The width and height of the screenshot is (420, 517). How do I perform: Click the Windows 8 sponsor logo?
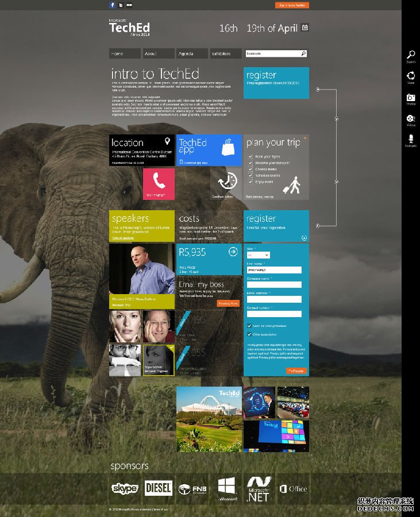(x=227, y=489)
